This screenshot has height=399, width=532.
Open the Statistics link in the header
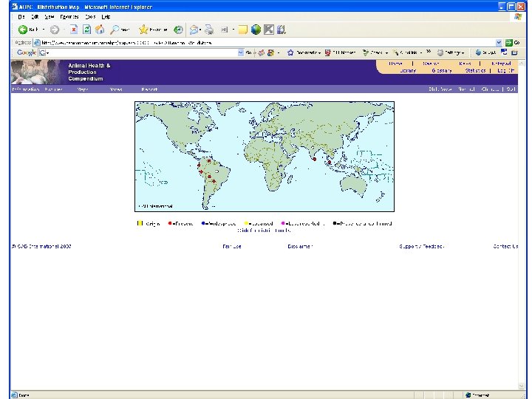coord(475,71)
